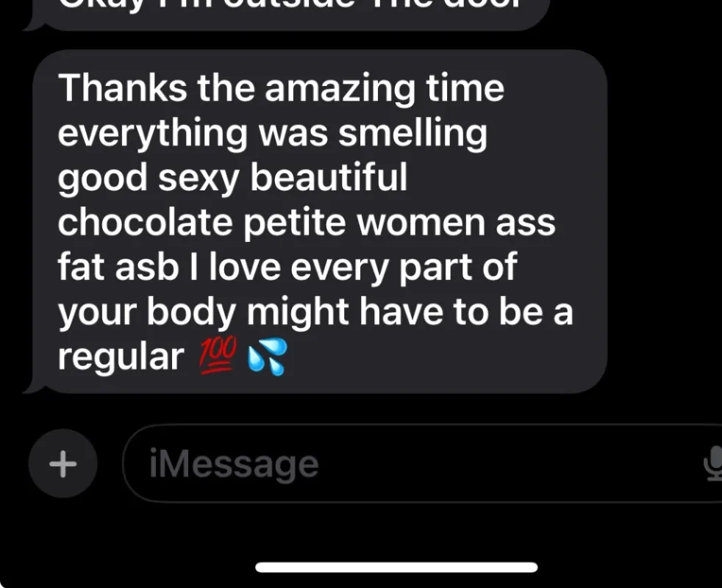Viewport: 722px width, 588px height.
Task: Open the plus apps menu button
Action: click(x=63, y=463)
